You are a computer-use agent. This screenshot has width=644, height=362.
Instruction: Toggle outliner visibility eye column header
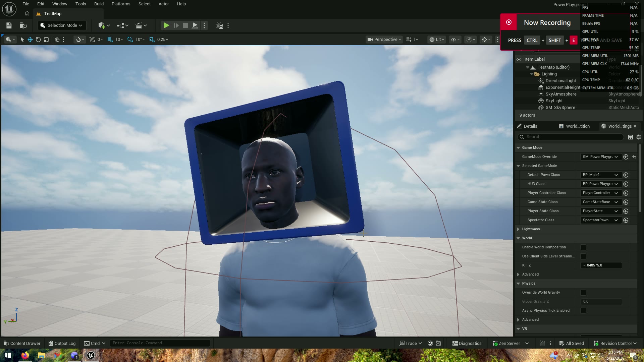[x=519, y=59]
